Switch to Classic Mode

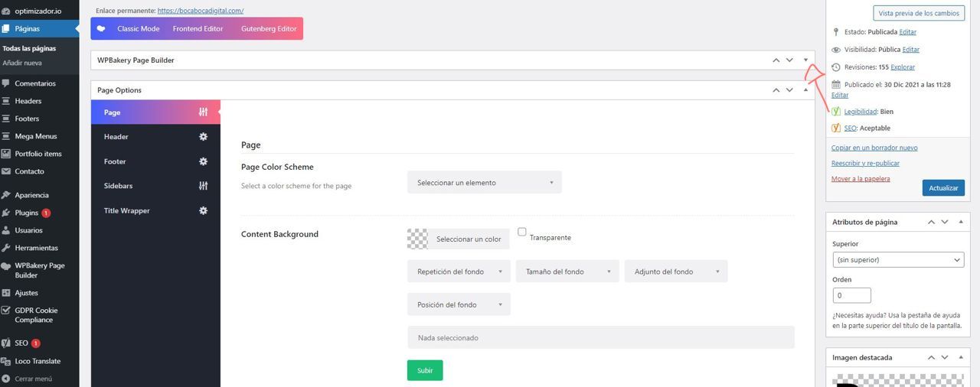click(138, 28)
